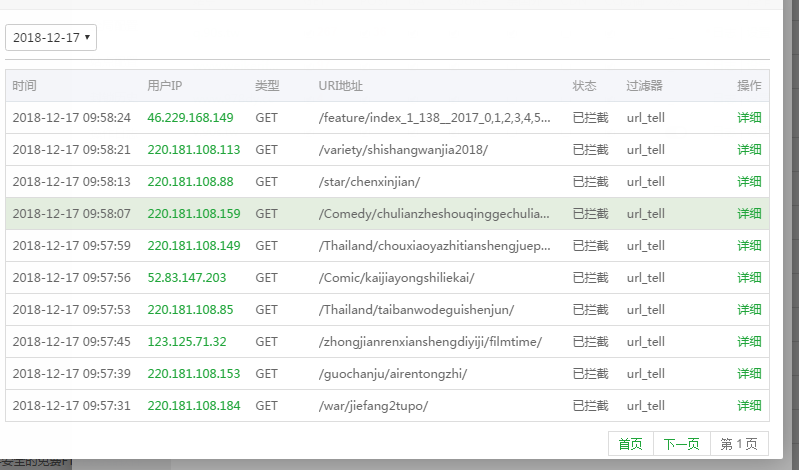Click timestamp 2018-12-17 09:58:07
This screenshot has width=799, height=470.
tap(72, 214)
